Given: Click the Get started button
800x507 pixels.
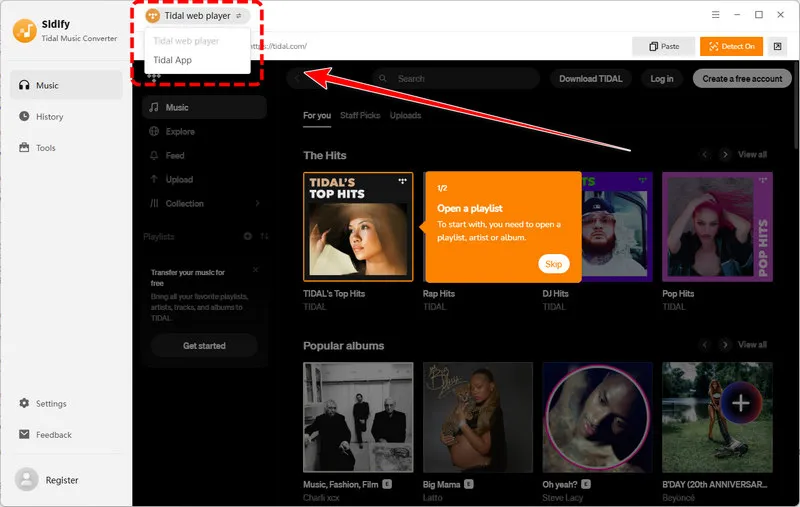Looking at the screenshot, I should click(x=204, y=345).
